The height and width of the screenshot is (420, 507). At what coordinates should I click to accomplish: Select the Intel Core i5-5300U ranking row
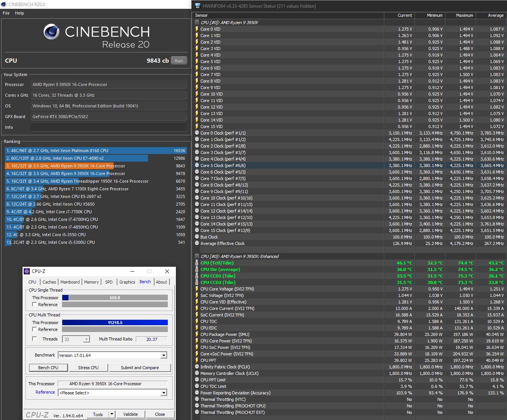(x=96, y=242)
